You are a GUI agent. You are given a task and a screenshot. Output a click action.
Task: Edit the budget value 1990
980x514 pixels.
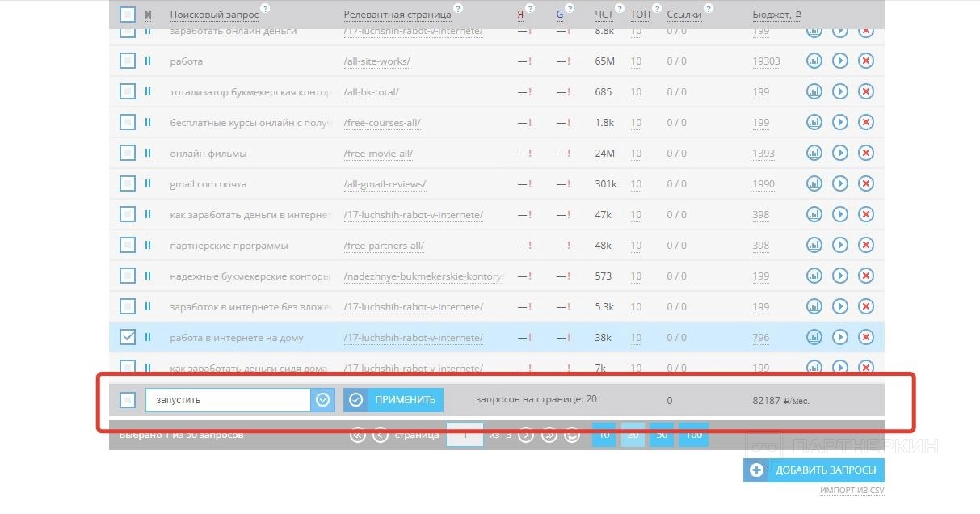[x=763, y=184]
